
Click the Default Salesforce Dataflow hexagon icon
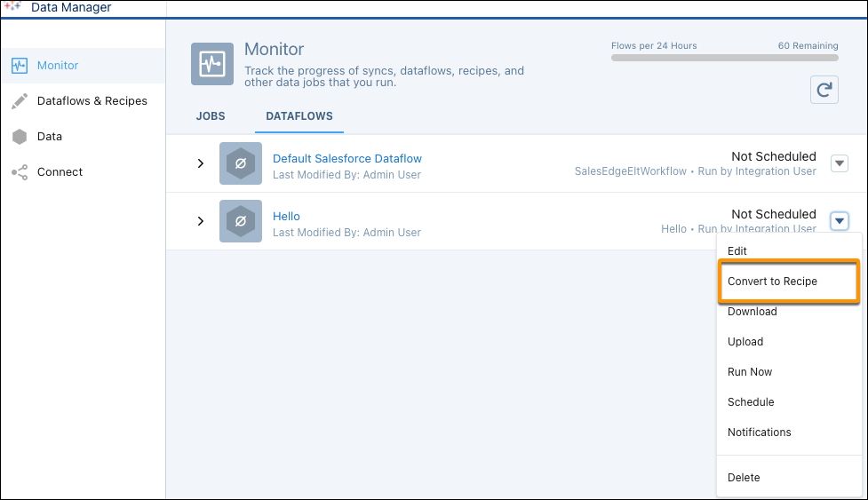(x=240, y=163)
